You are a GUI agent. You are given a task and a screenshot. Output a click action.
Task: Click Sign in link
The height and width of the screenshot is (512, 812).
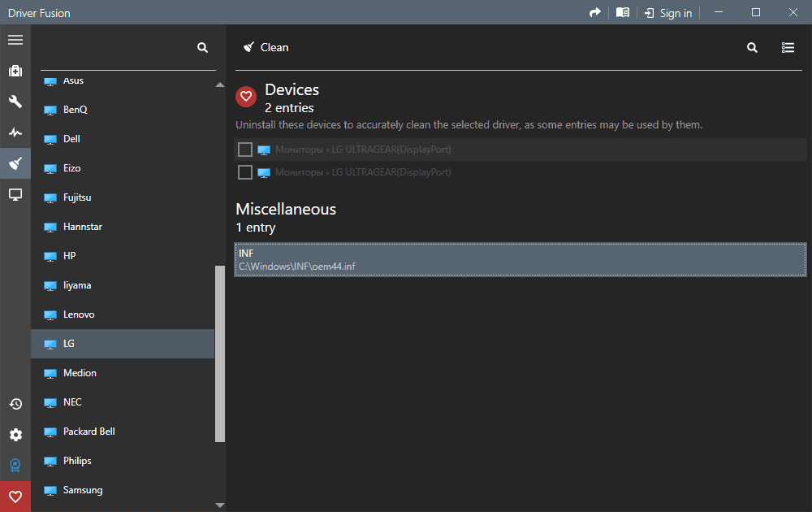click(x=668, y=13)
